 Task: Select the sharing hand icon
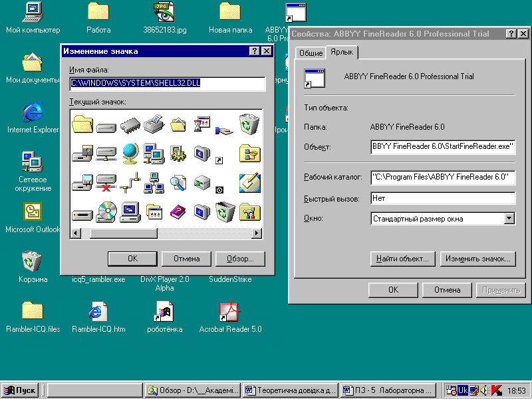point(224,130)
